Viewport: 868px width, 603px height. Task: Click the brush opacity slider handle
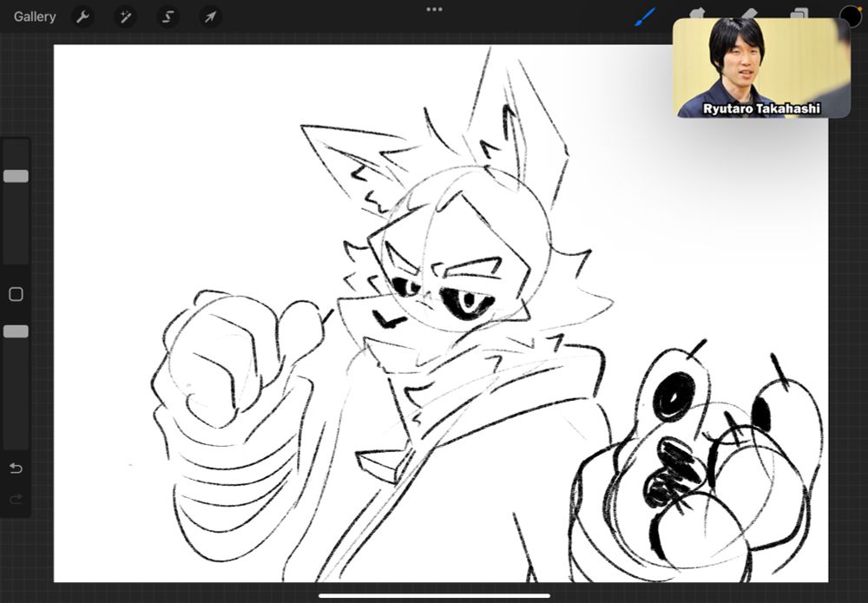(x=16, y=331)
